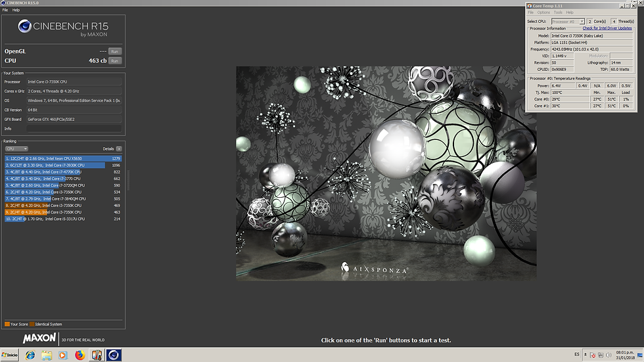644x362 pixels.
Task: Click the OS value Windows 7 field
Action: pyautogui.click(x=74, y=101)
